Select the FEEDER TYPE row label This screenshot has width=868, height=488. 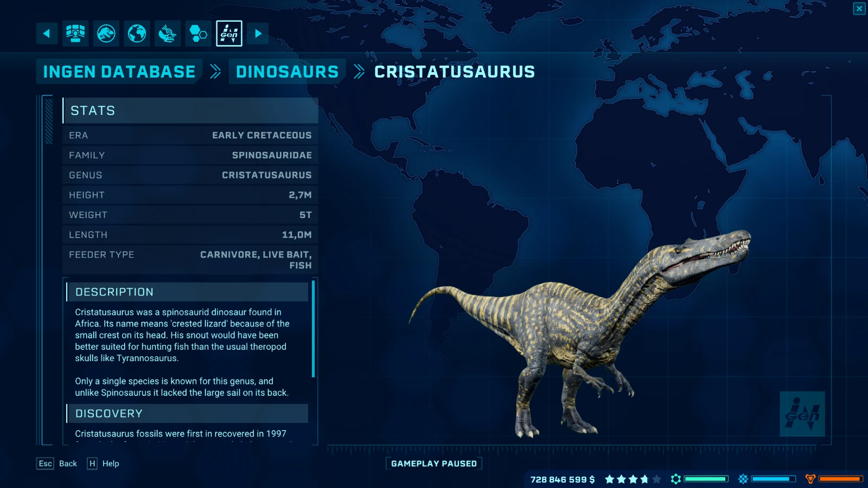tap(101, 255)
